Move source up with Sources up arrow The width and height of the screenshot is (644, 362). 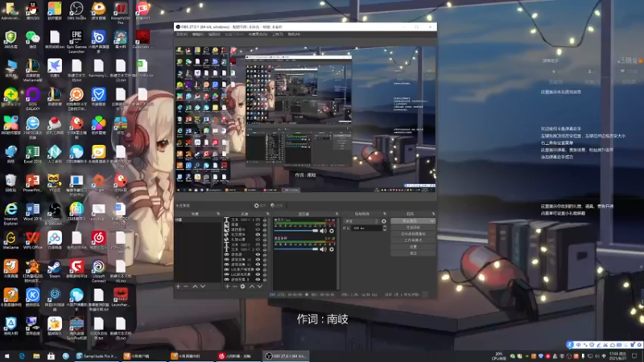pyautogui.click(x=252, y=286)
